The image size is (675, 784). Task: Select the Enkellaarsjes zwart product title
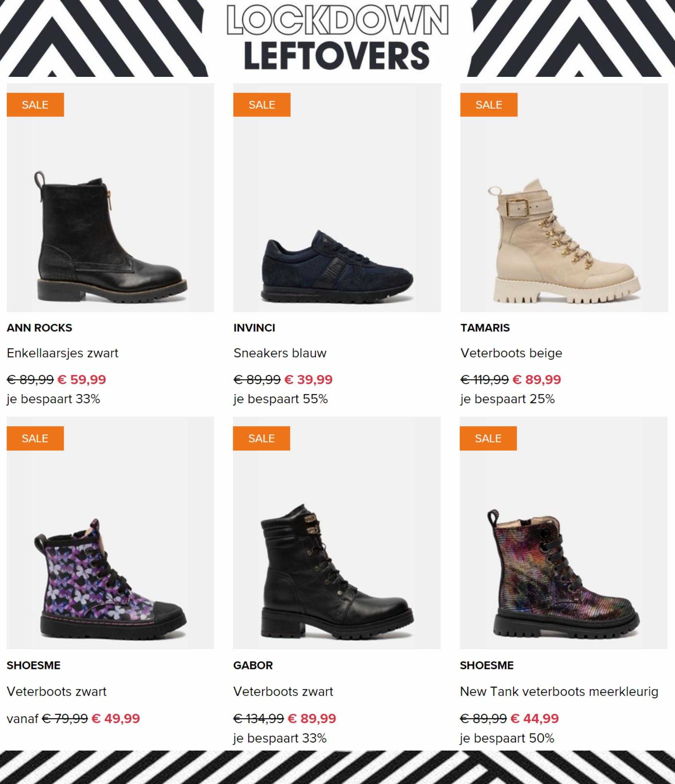pos(63,353)
